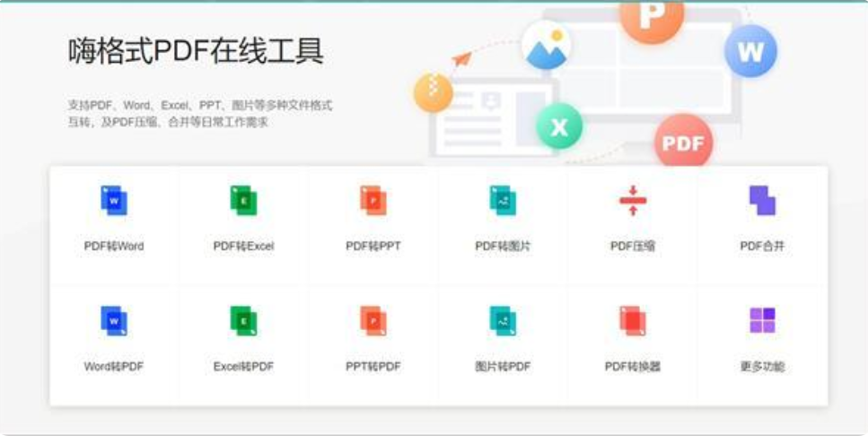Click the blue W circle in banner
Image resolution: width=868 pixels, height=436 pixels.
[x=750, y=51]
